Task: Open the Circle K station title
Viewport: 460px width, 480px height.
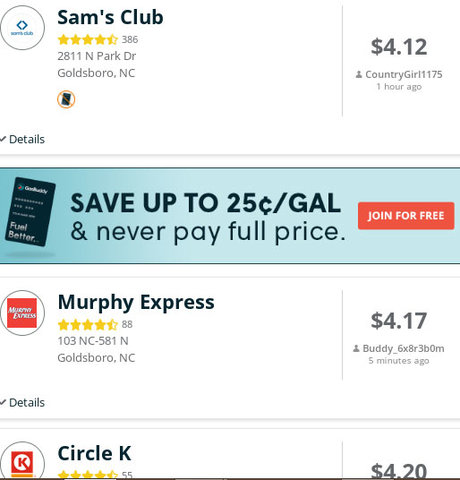Action: tap(94, 453)
